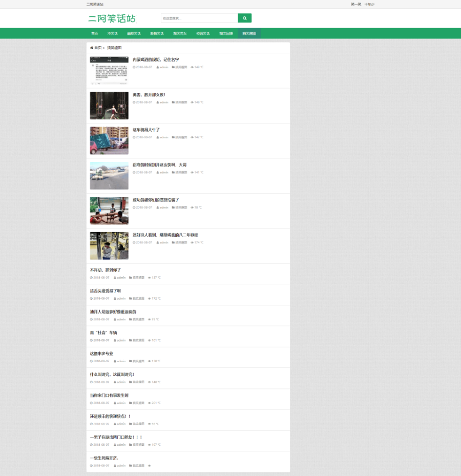The height and width of the screenshot is (476, 461).
Task: Click the eye icon beside 137 ℃
Action: coord(150,278)
